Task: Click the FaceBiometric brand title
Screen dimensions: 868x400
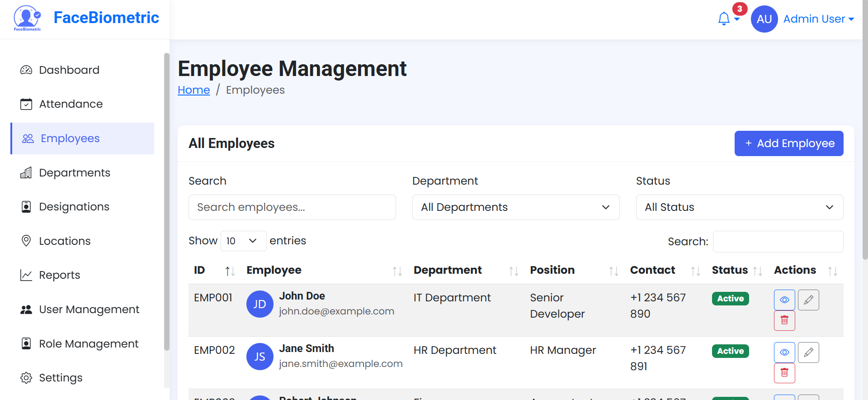Action: pyautogui.click(x=106, y=18)
